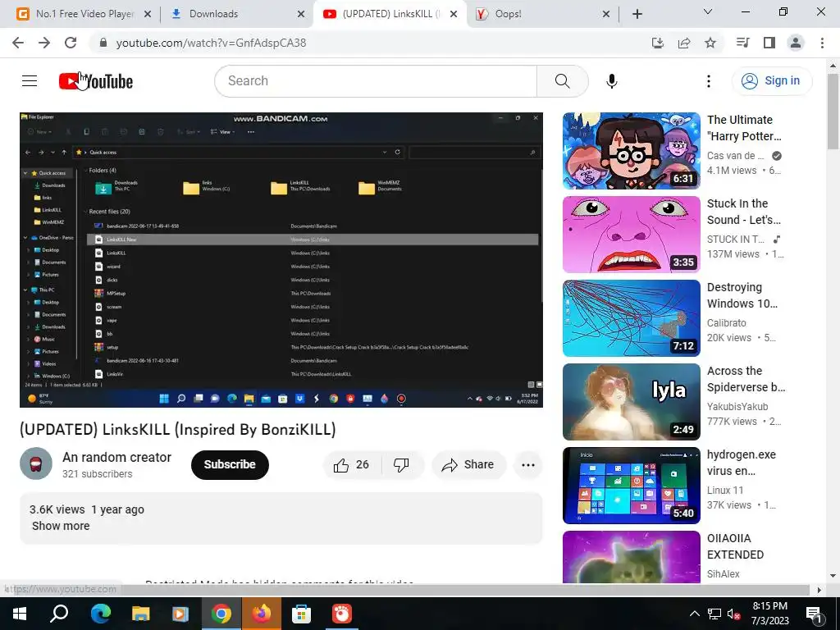Open Destroying Windows 10 video thumbnail

[x=632, y=317]
